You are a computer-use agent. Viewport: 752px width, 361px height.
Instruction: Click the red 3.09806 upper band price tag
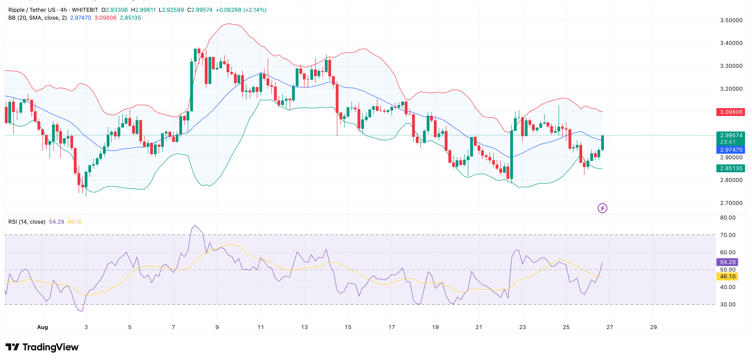click(x=730, y=112)
